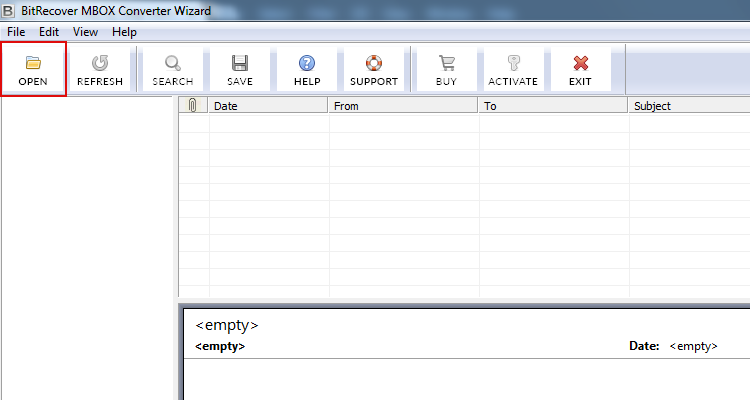Viewport: 750px width, 400px height.
Task: Open the Edit menu
Action: click(49, 32)
